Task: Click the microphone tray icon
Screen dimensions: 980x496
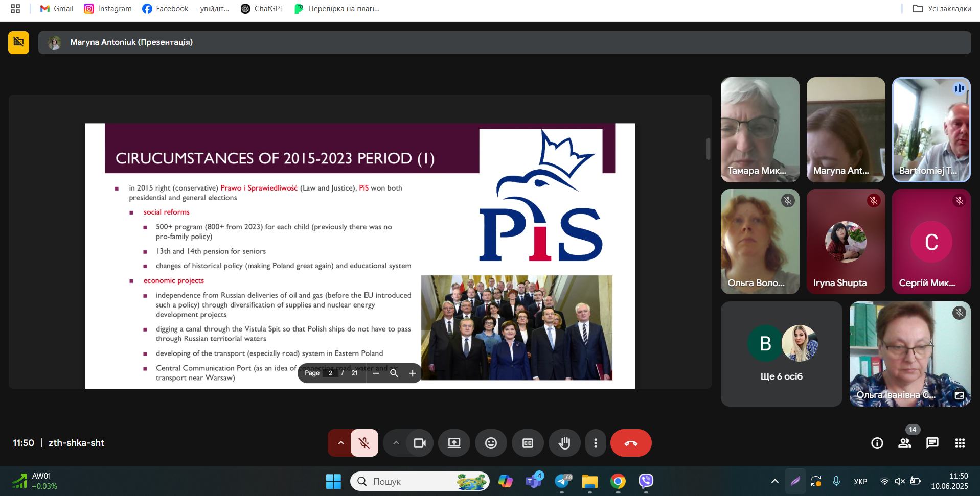Action: coord(836,481)
